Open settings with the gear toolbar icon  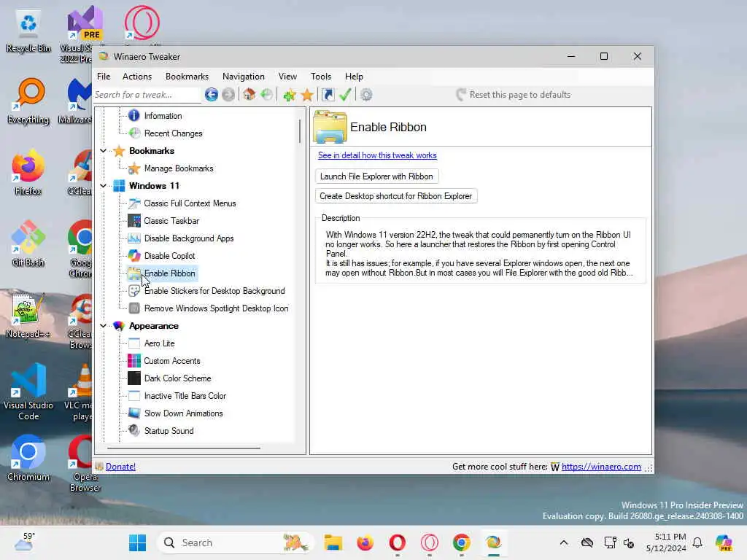click(x=366, y=95)
